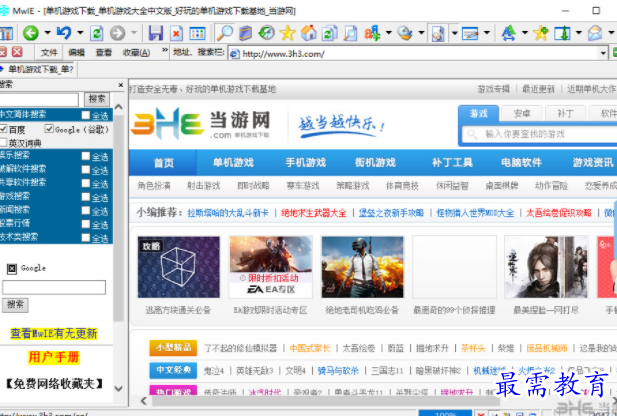Viewport: 617px width, 416px height.
Task: Open 查看MwIE有无更新 link
Action: coord(54,334)
